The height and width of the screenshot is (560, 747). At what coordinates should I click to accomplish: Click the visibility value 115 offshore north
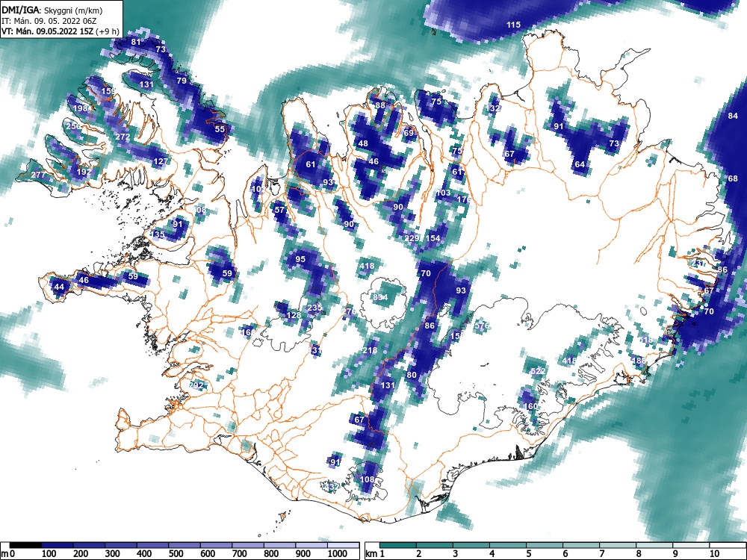click(513, 25)
